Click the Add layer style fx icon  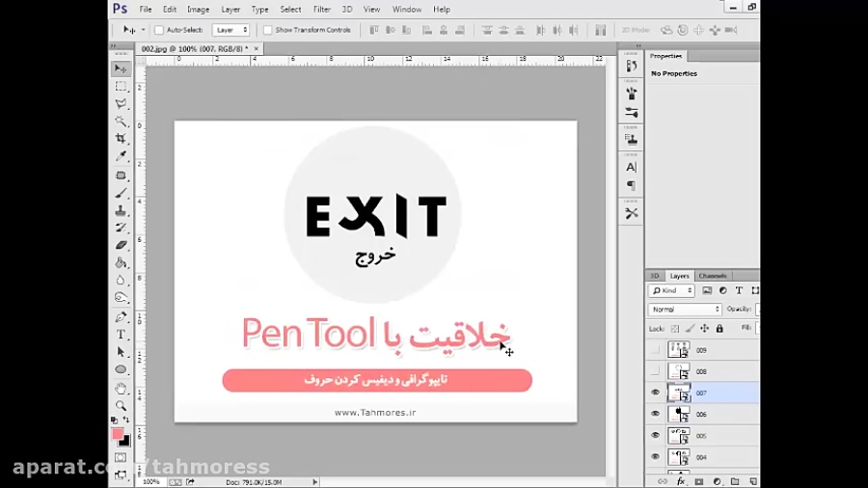[x=681, y=482]
